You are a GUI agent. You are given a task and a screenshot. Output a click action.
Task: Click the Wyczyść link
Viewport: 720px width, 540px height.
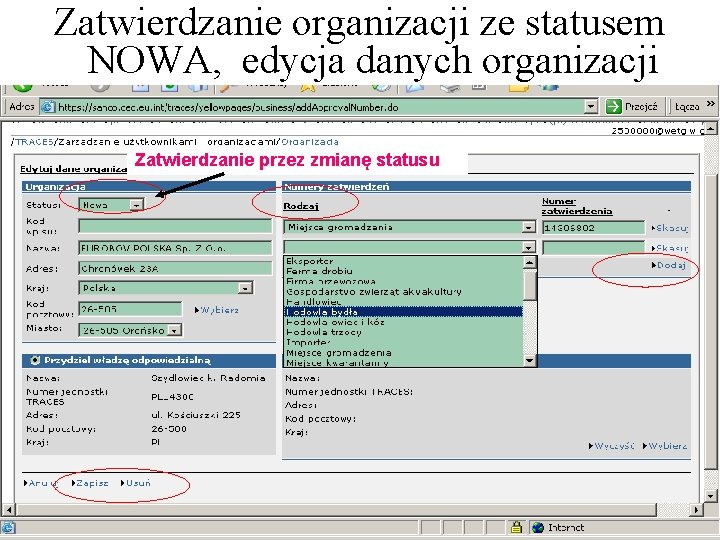pos(614,446)
